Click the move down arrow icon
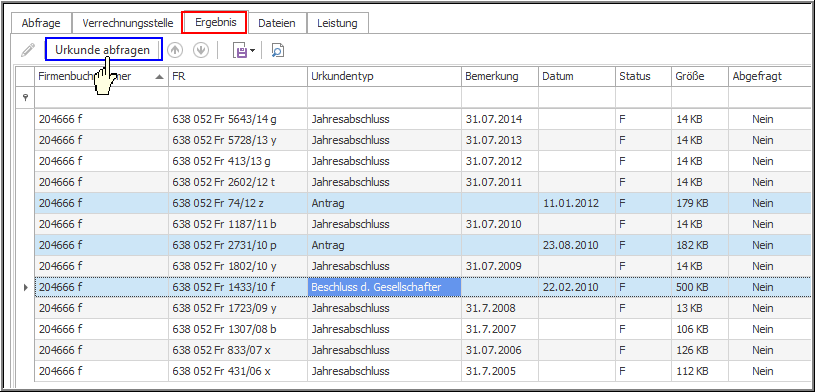This screenshot has height=392, width=815. pos(200,50)
